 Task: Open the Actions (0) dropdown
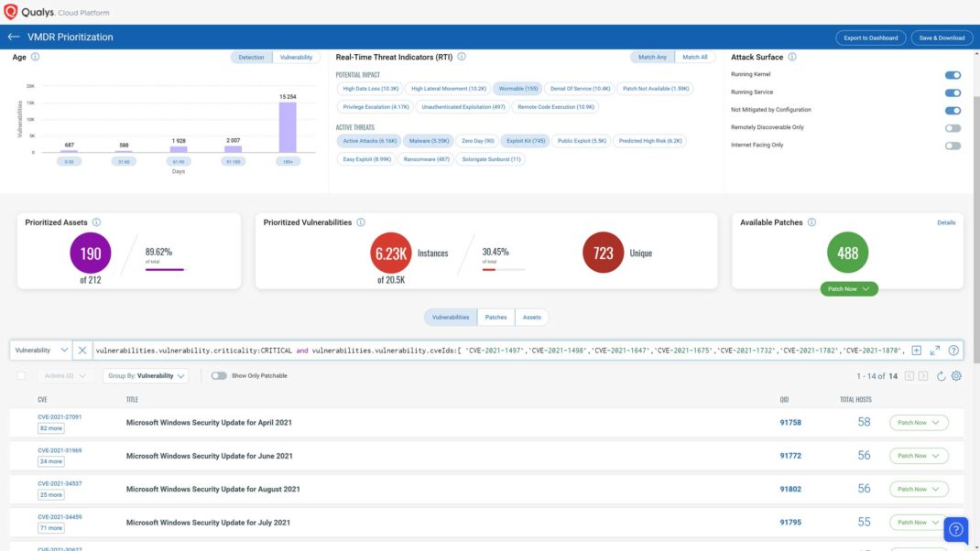pyautogui.click(x=65, y=376)
